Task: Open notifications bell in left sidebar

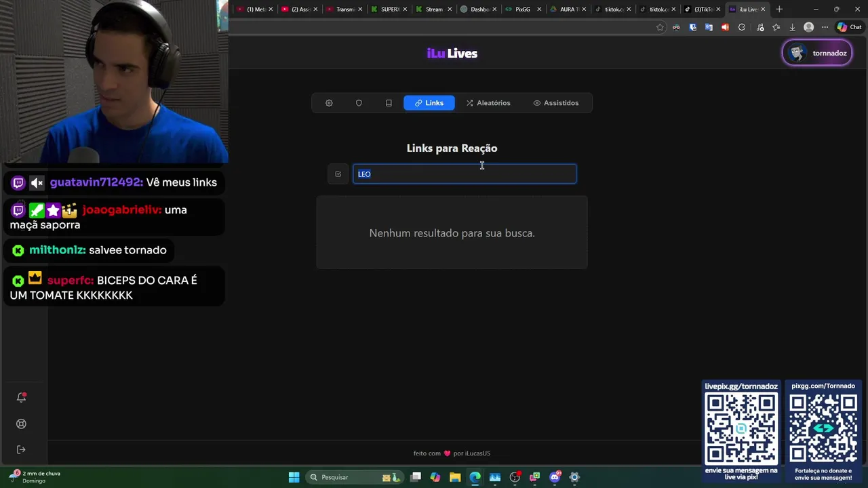Action: click(x=21, y=397)
